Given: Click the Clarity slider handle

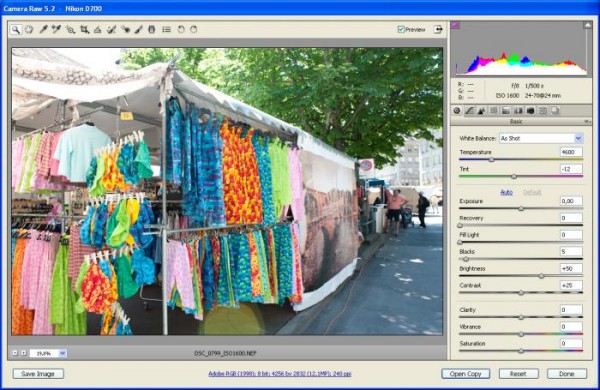Looking at the screenshot, I should click(521, 317).
